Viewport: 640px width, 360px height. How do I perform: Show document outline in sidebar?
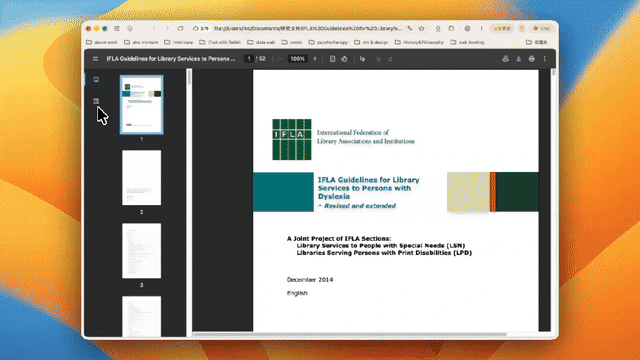[96, 101]
